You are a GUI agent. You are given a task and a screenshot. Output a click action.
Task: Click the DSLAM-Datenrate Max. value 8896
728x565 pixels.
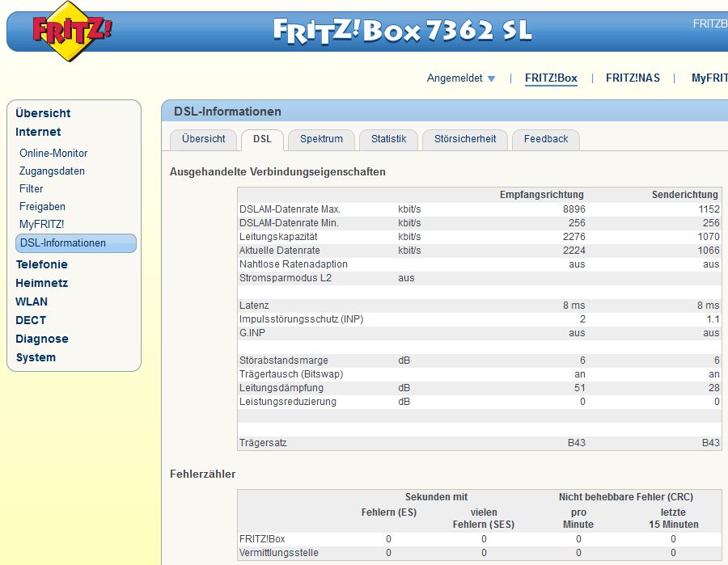pyautogui.click(x=574, y=209)
